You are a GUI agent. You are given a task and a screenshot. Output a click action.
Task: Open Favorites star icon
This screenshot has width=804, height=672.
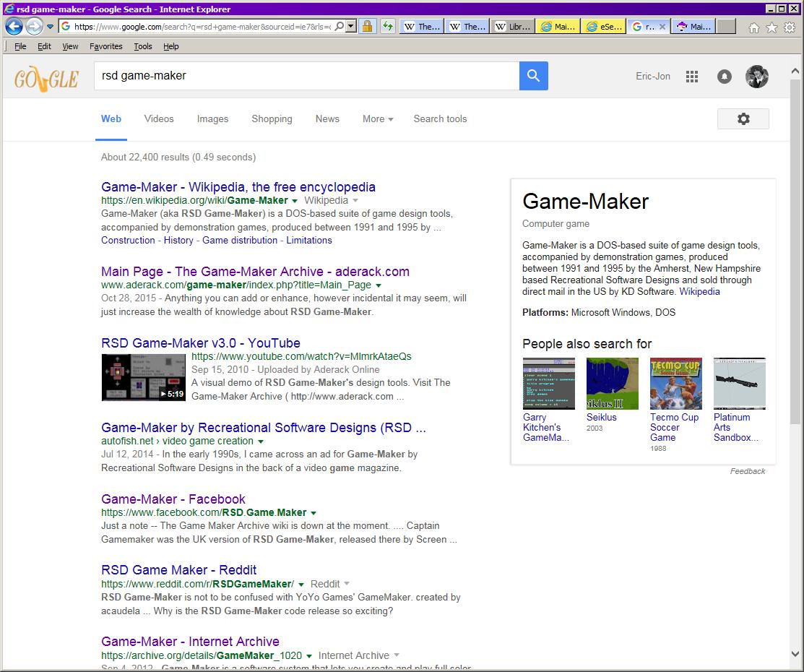771,27
